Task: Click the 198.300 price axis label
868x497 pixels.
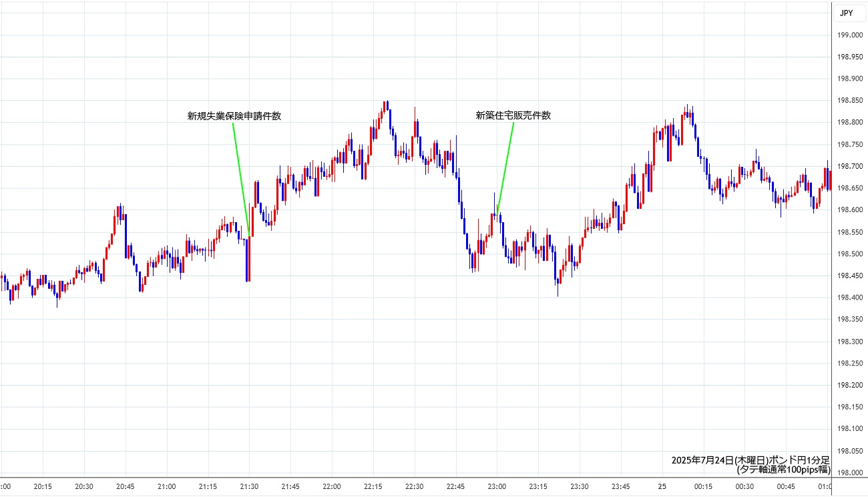Action: 851,342
